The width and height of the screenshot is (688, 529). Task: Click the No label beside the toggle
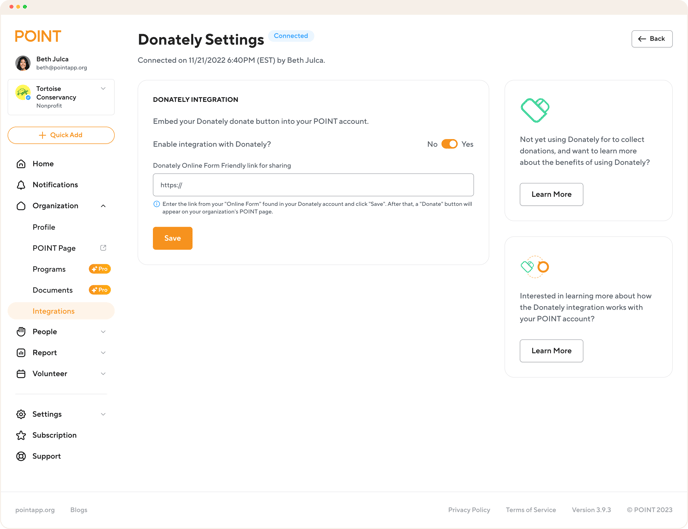[432, 144]
